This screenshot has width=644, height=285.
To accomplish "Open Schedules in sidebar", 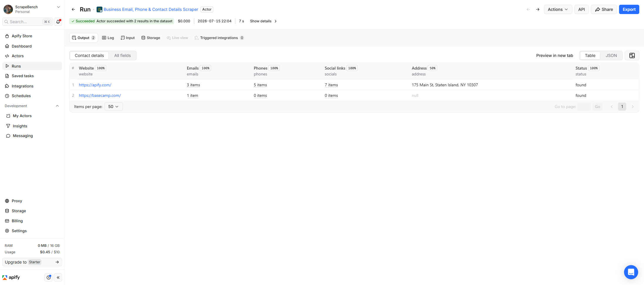I will tap(32, 96).
